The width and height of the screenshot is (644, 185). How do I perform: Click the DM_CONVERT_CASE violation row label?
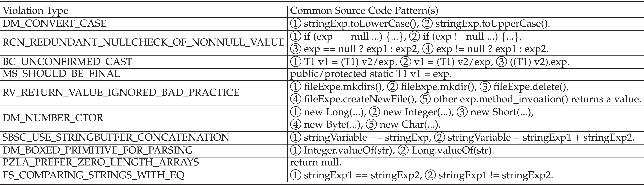54,23
